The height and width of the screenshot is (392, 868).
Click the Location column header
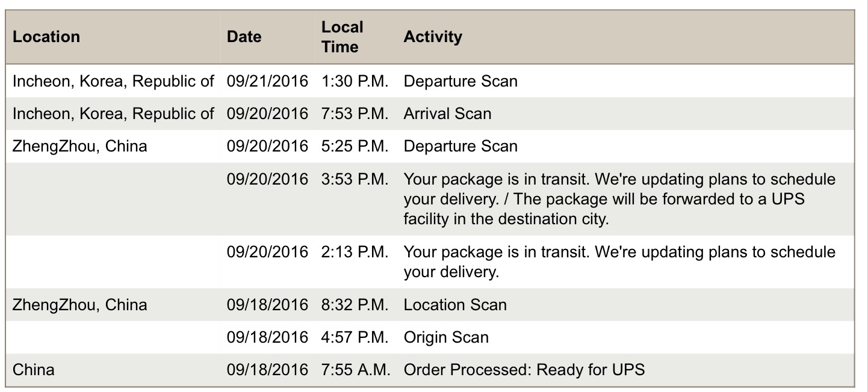point(46,37)
